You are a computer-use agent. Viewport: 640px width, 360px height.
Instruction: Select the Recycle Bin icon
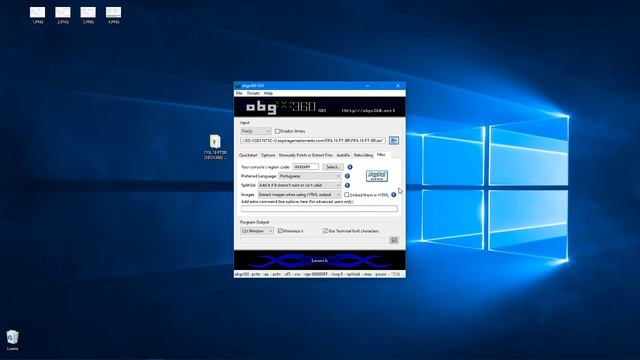click(12, 340)
